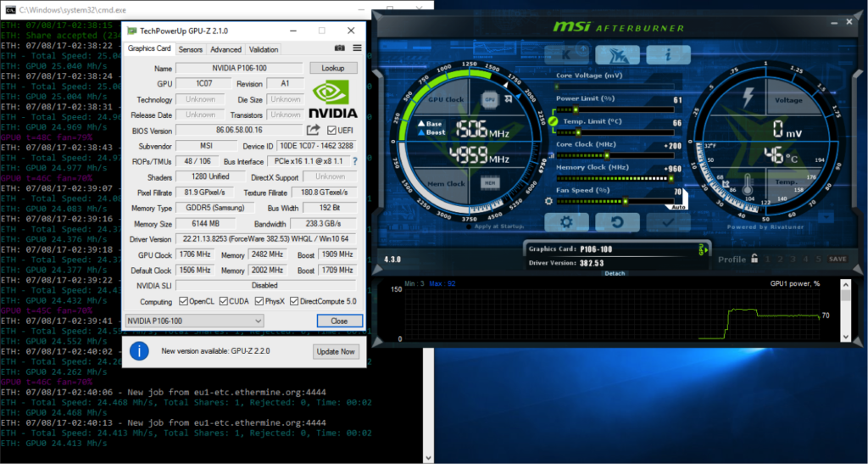Reset Afterburner settings with circular arrow
The image size is (868, 464).
coord(617,222)
